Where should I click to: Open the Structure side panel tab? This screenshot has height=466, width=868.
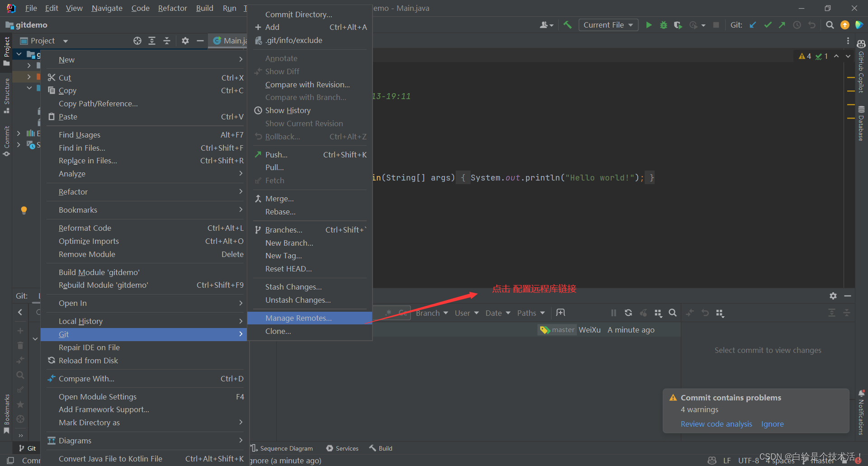6,95
